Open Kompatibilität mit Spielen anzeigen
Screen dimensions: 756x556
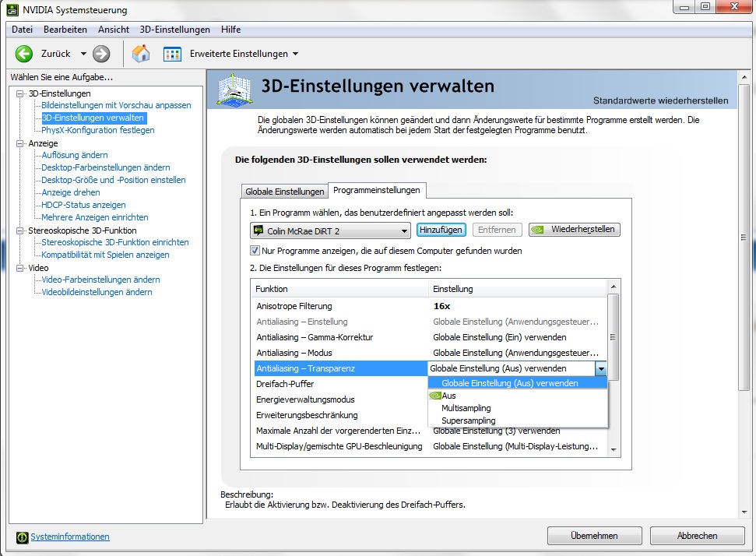pyautogui.click(x=105, y=255)
